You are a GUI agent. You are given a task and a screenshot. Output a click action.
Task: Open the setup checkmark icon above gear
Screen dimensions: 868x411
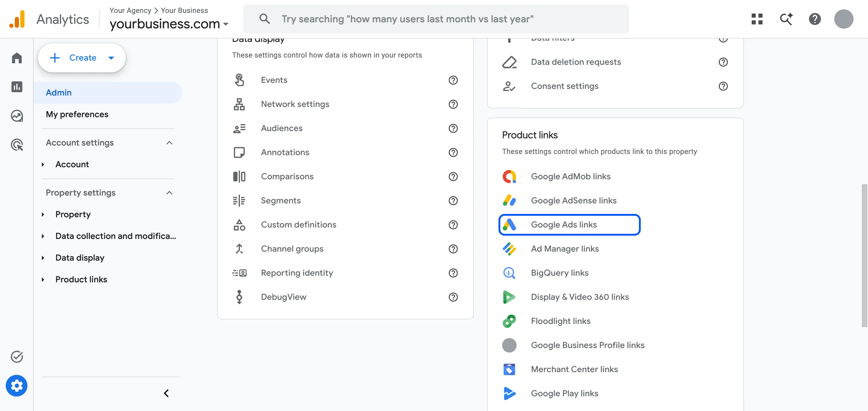pyautogui.click(x=17, y=356)
